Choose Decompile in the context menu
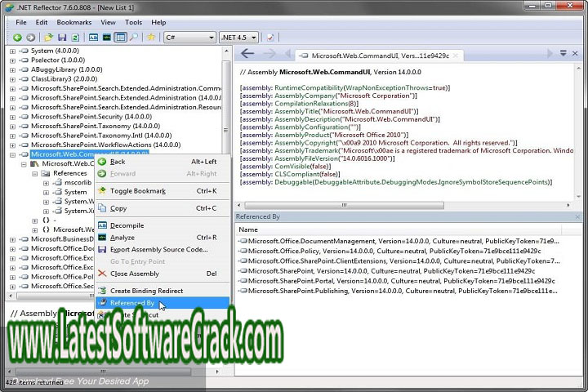Viewport: 588px width, 392px height. 163,225
